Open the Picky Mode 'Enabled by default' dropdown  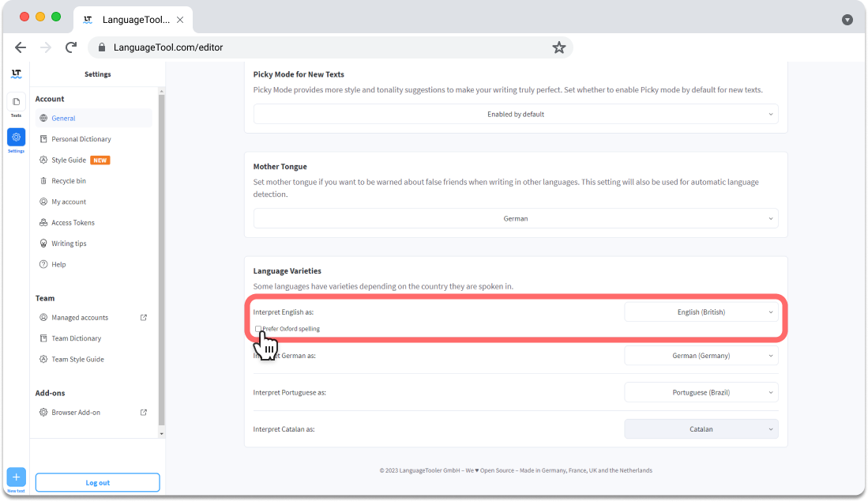tap(516, 114)
